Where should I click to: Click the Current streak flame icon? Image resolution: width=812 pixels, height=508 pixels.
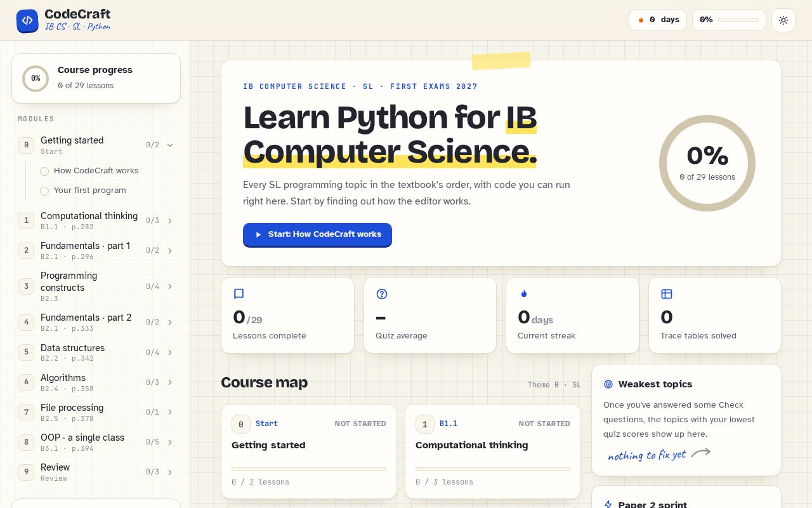point(523,294)
